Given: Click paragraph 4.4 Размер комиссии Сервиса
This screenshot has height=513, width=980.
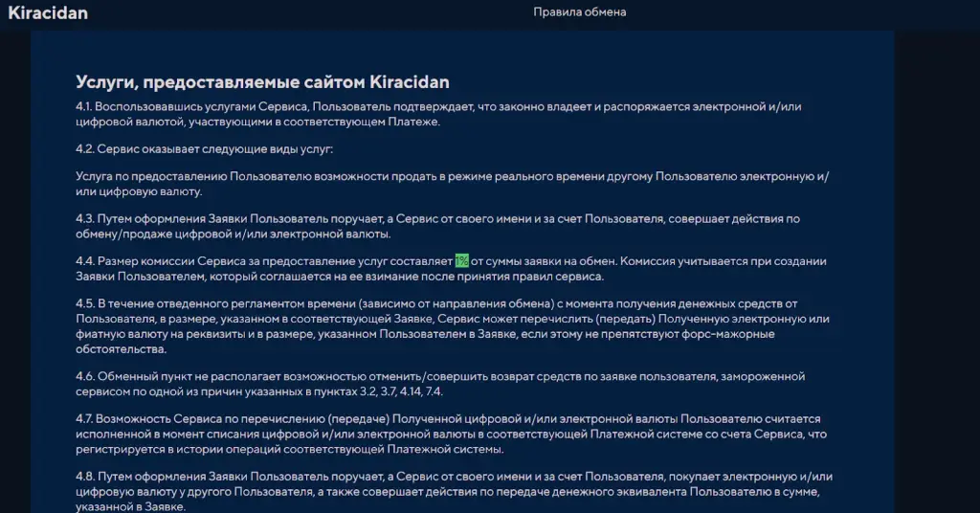Looking at the screenshot, I should (451, 269).
